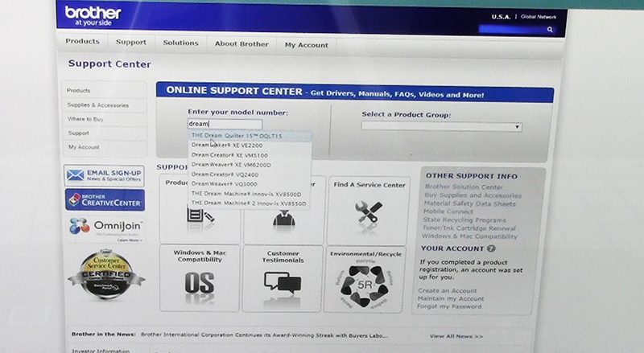Open Mobile Connect link

tap(448, 211)
